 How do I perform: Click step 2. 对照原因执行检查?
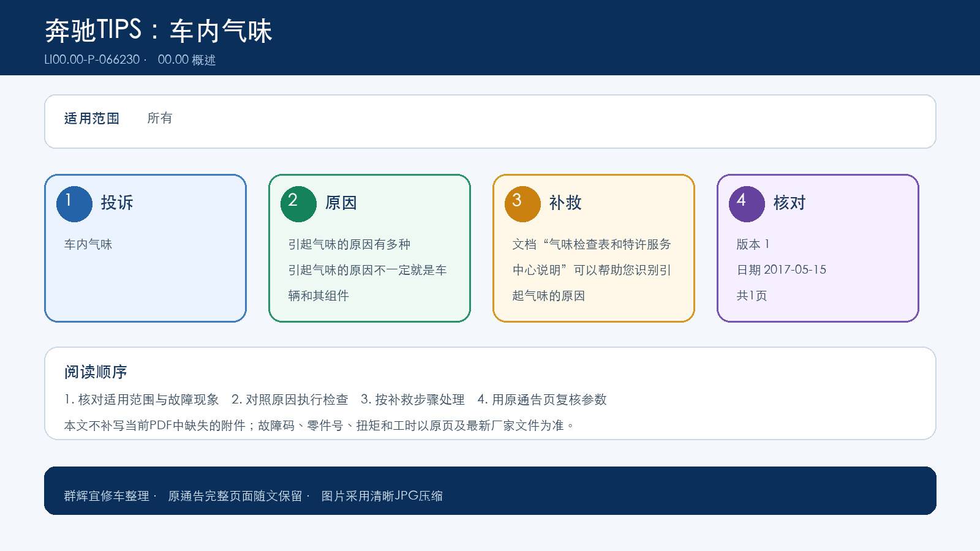(x=290, y=400)
